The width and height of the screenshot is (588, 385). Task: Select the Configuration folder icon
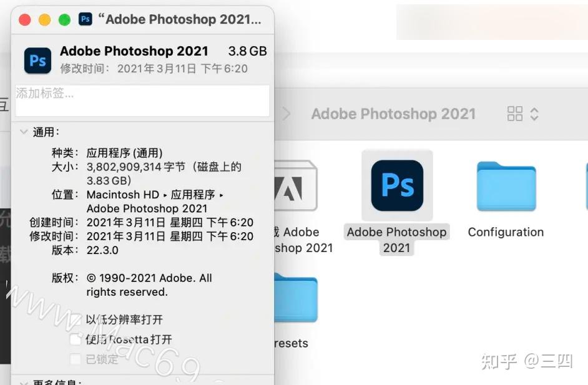point(506,186)
